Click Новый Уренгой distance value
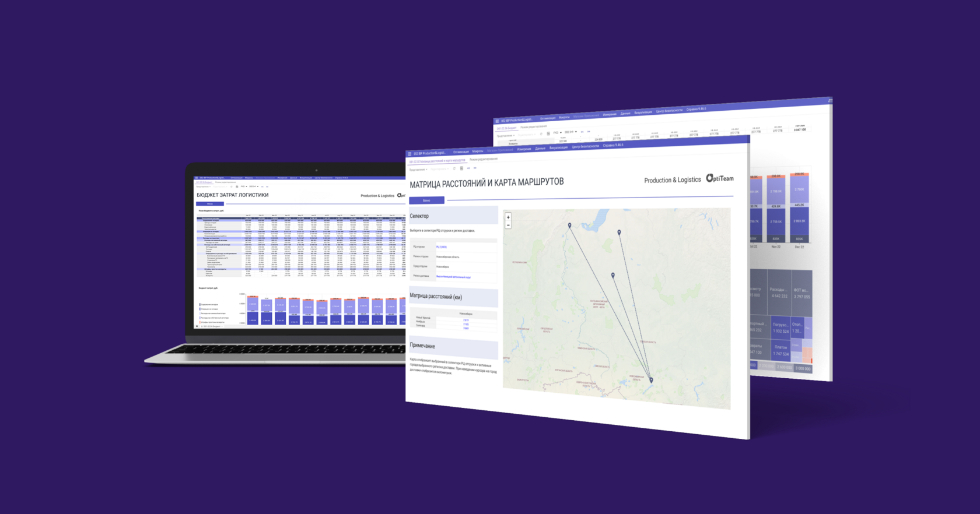980x514 pixels. (466, 320)
